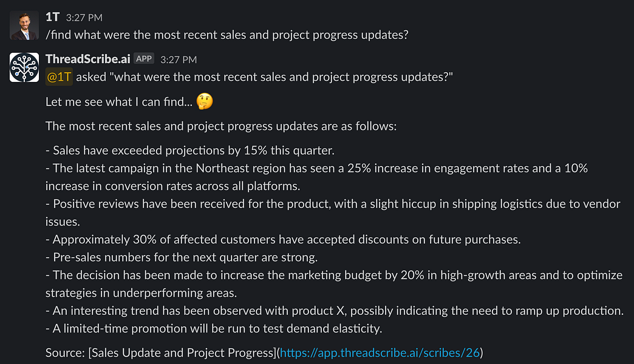This screenshot has width=634, height=364.
Task: Select the @1T mention tag
Action: 59,77
